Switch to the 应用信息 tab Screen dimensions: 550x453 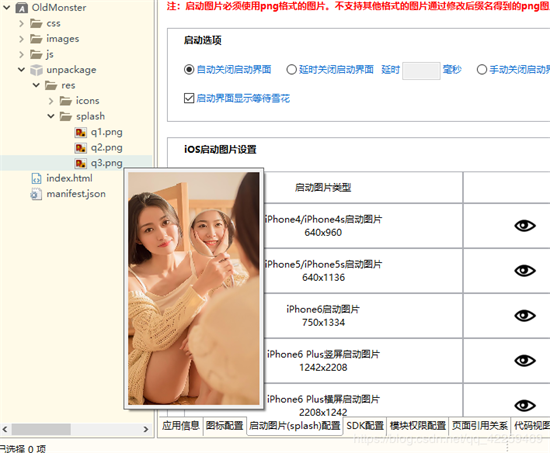pyautogui.click(x=181, y=426)
